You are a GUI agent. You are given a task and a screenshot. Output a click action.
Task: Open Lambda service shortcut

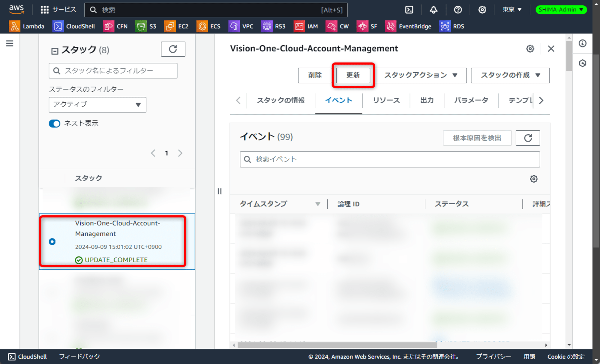pos(27,26)
